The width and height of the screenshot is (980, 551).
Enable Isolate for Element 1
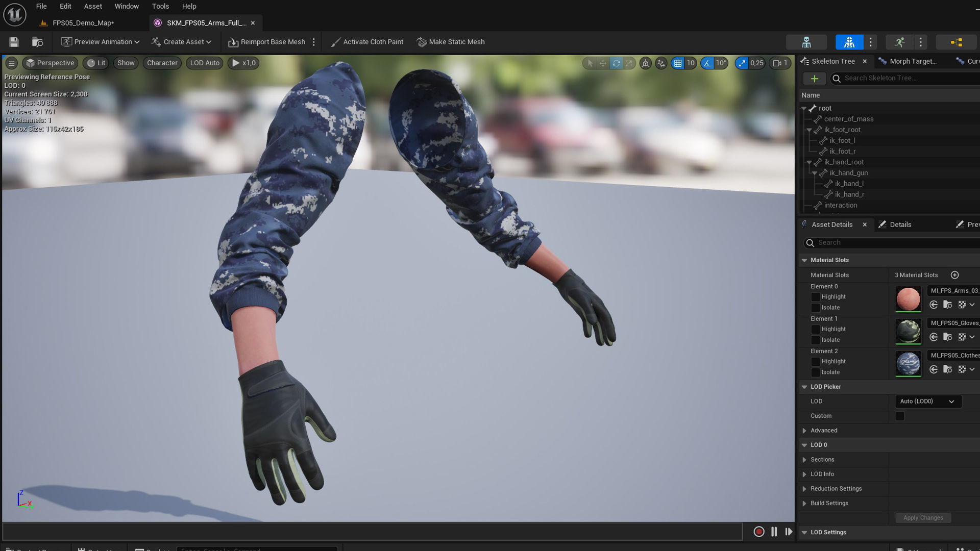(x=815, y=340)
